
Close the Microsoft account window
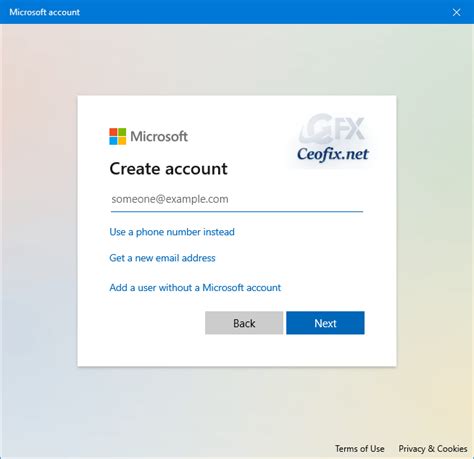(456, 12)
